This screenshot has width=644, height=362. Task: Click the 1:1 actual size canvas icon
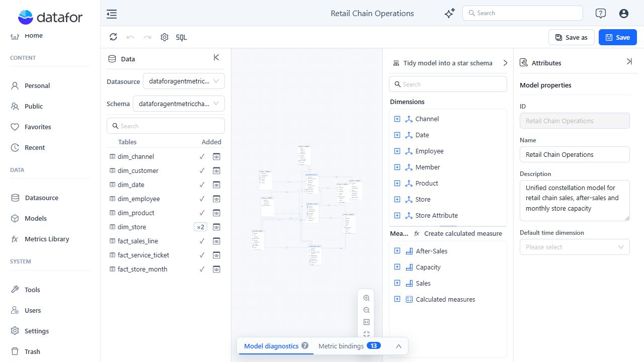point(366,322)
